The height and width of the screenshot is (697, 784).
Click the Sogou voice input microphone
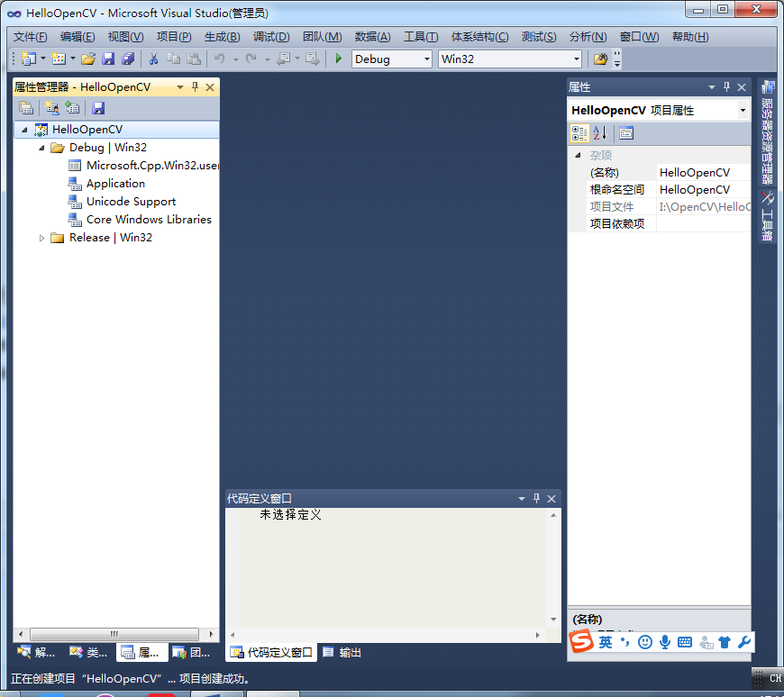point(665,643)
